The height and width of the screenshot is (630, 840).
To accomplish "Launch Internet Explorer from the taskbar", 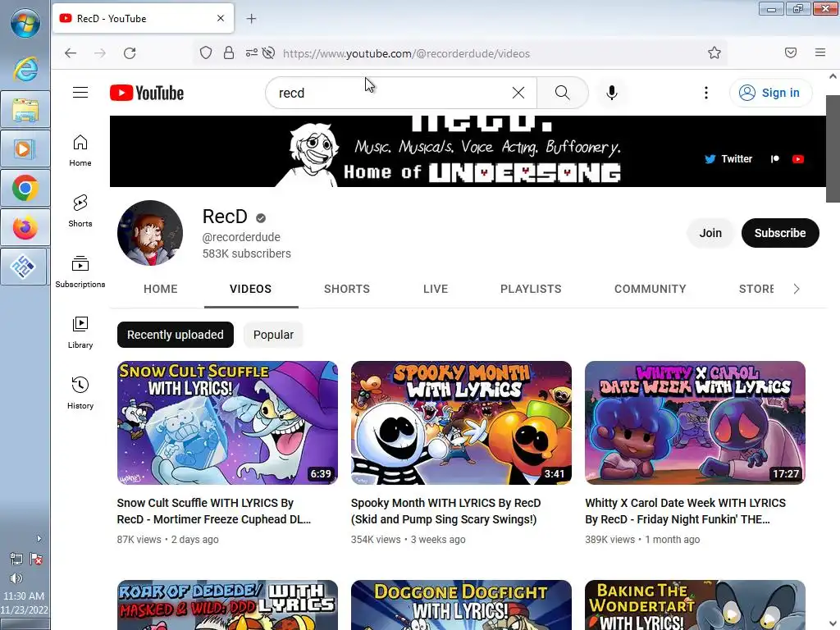I will (x=25, y=70).
